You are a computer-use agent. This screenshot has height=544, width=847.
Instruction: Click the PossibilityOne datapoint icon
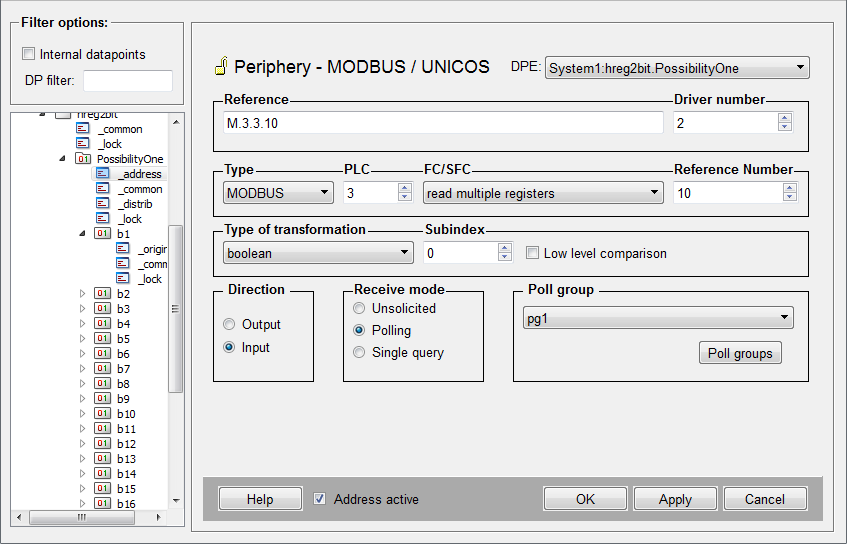tap(84, 159)
